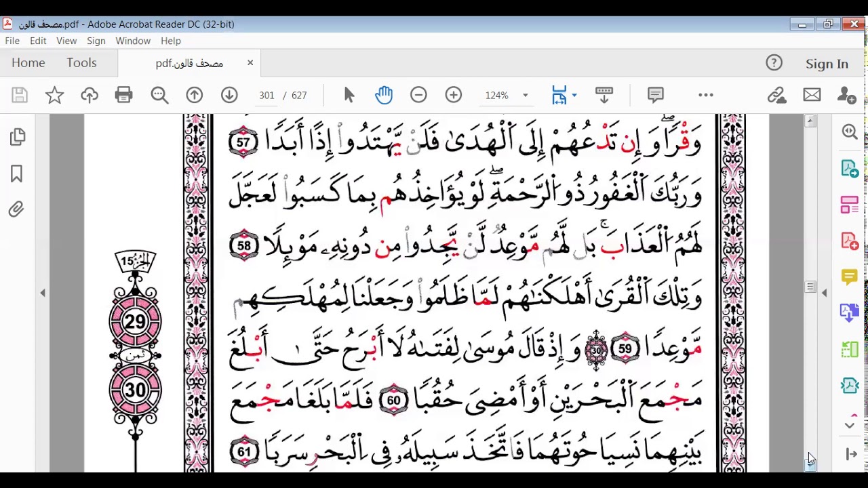The height and width of the screenshot is (488, 868).
Task: Click the page number field 301
Action: point(267,96)
